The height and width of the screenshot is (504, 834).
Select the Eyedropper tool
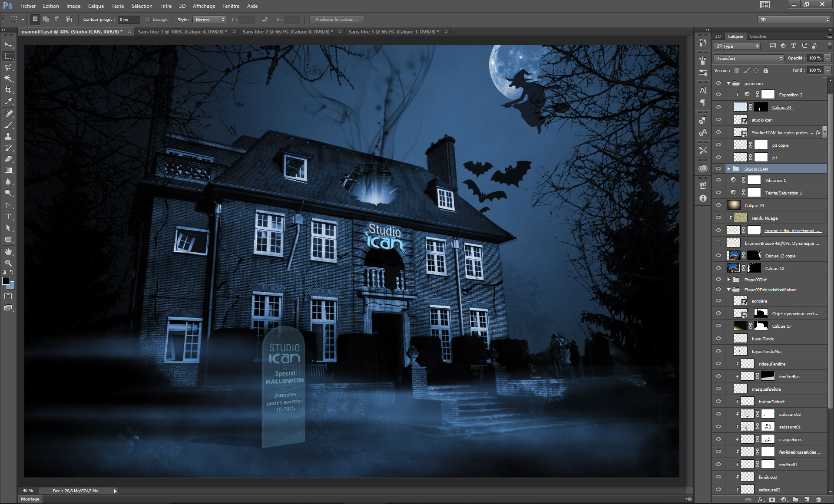tap(8, 101)
